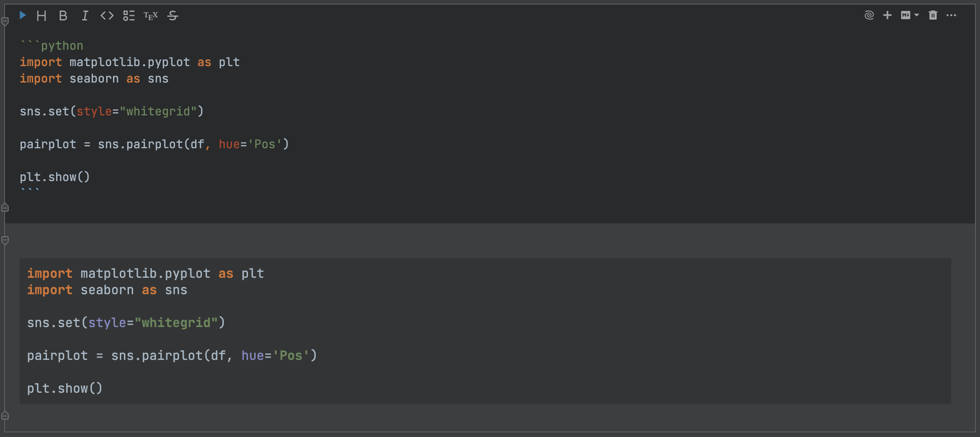Click the bottom fold marker below rendered code
The width and height of the screenshot is (980, 437).
(5, 416)
